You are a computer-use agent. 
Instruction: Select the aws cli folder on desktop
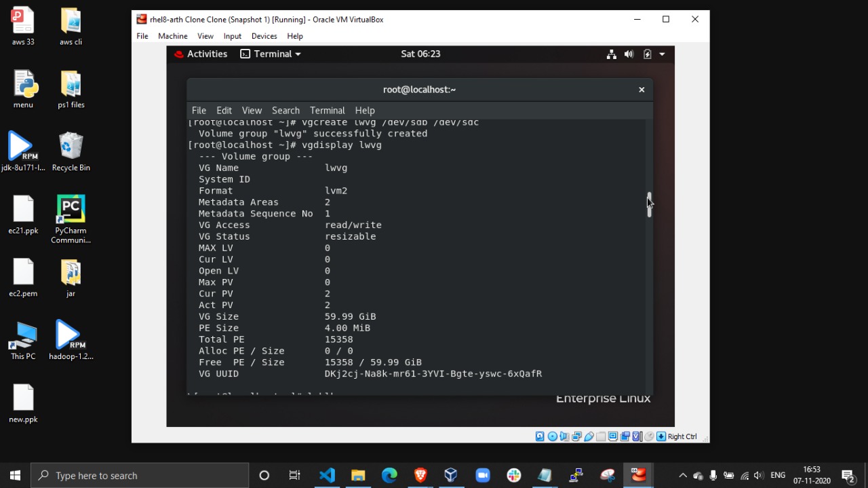tap(71, 27)
